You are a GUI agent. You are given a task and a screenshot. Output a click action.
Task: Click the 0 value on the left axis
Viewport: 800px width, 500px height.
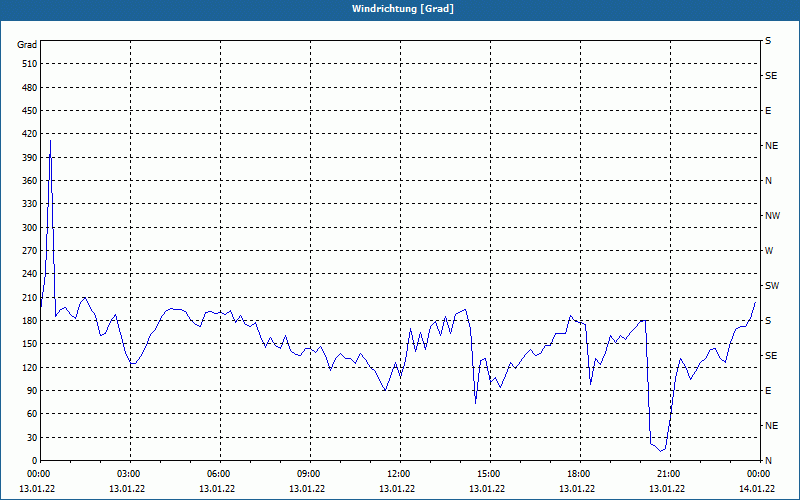[x=35, y=461]
